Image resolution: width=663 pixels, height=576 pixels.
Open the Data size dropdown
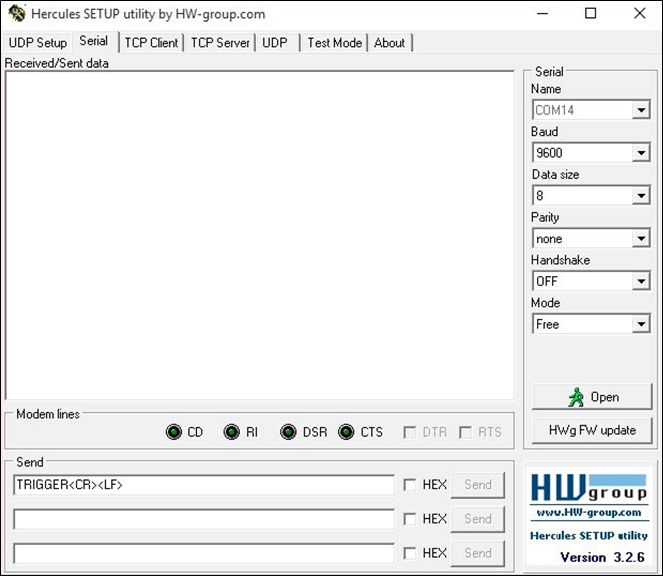pos(641,195)
